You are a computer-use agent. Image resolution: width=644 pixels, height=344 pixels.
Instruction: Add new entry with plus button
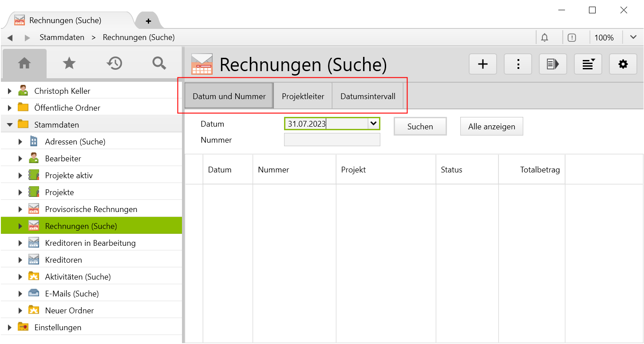point(482,64)
